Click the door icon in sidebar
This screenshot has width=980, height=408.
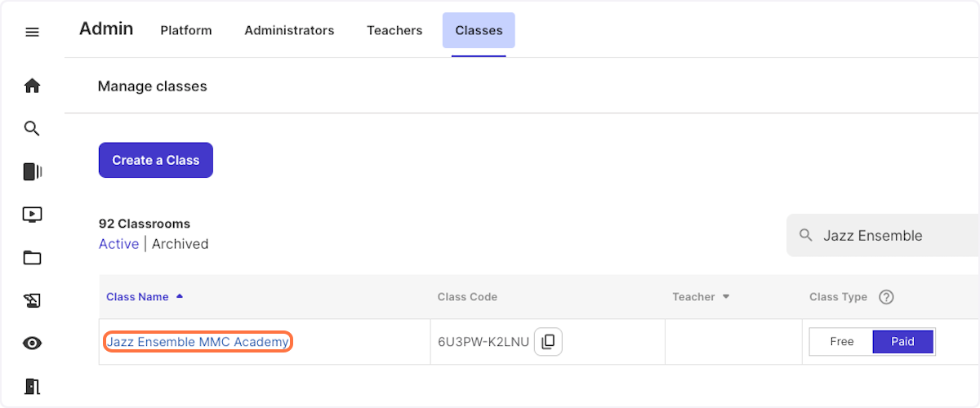[x=32, y=386]
